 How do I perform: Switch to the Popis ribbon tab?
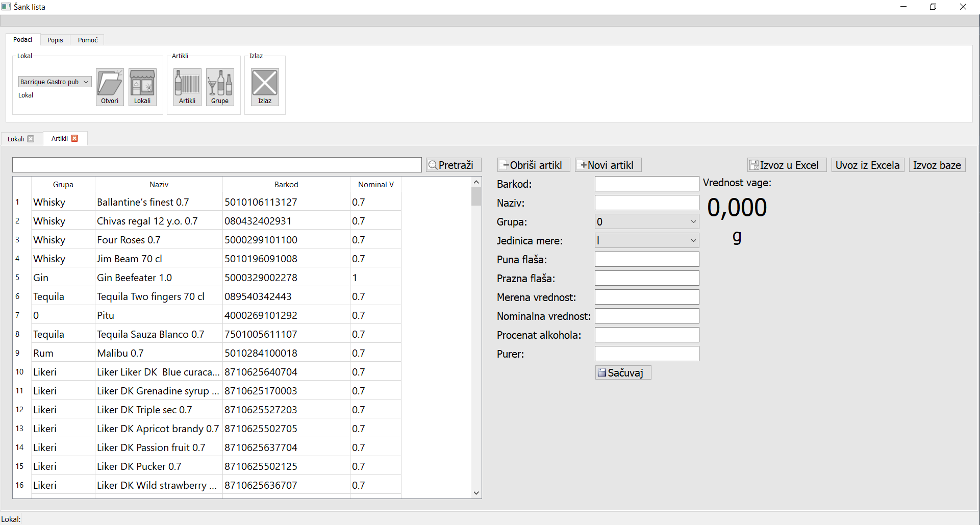pyautogui.click(x=55, y=40)
